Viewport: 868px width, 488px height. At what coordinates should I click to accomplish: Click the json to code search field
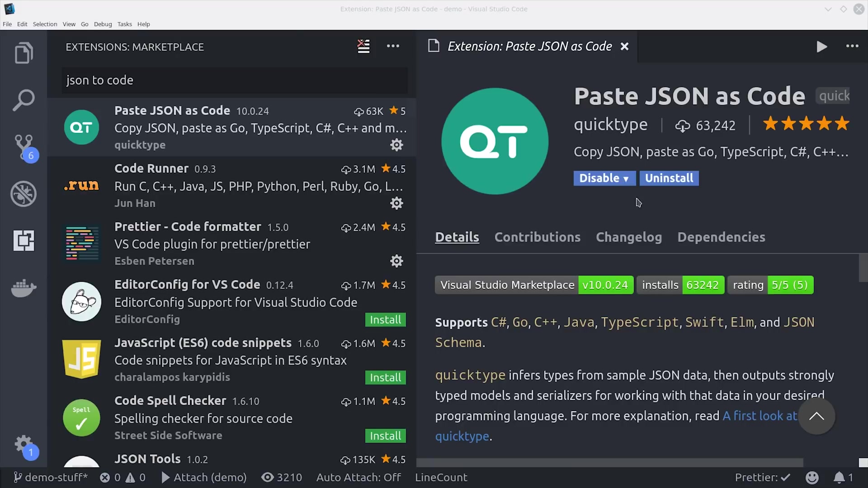pos(235,80)
